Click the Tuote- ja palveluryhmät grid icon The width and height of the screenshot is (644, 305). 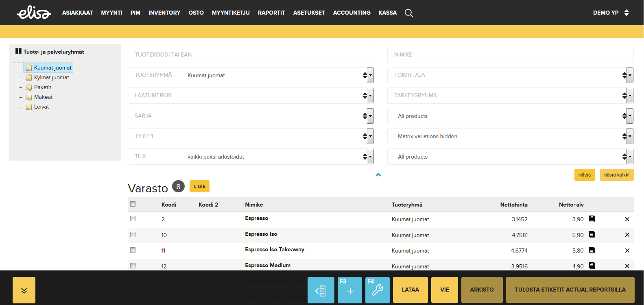[x=18, y=51]
